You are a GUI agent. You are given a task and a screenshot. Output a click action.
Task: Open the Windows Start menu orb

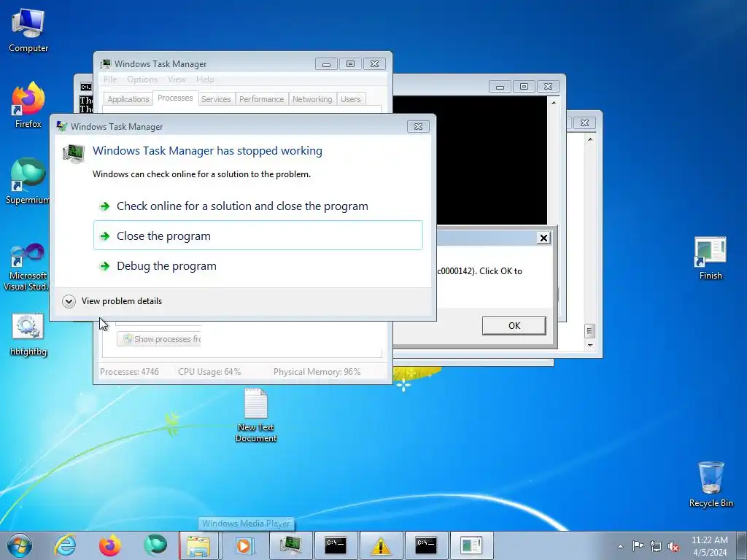tap(20, 545)
